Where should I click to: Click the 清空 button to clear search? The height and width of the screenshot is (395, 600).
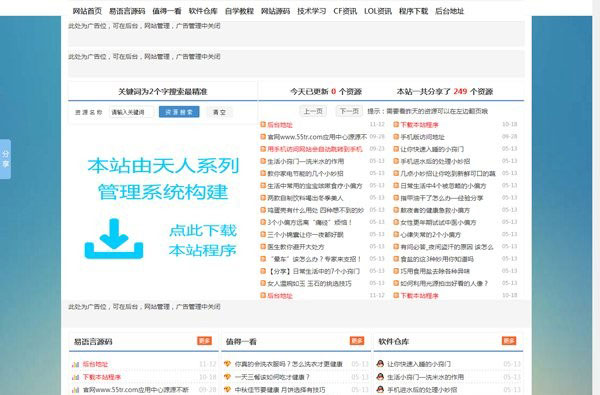tap(219, 112)
